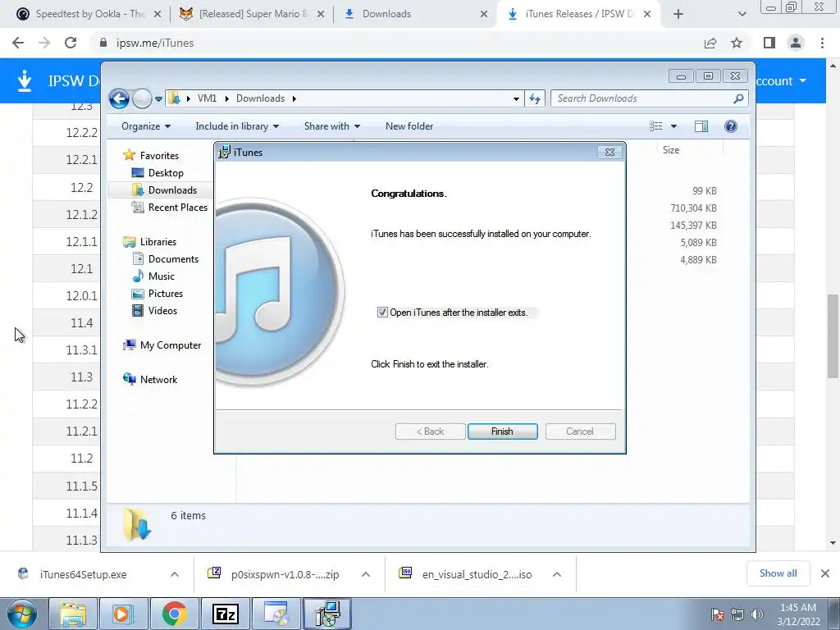Open the Share with menu
The width and height of the screenshot is (840, 630).
pos(332,126)
